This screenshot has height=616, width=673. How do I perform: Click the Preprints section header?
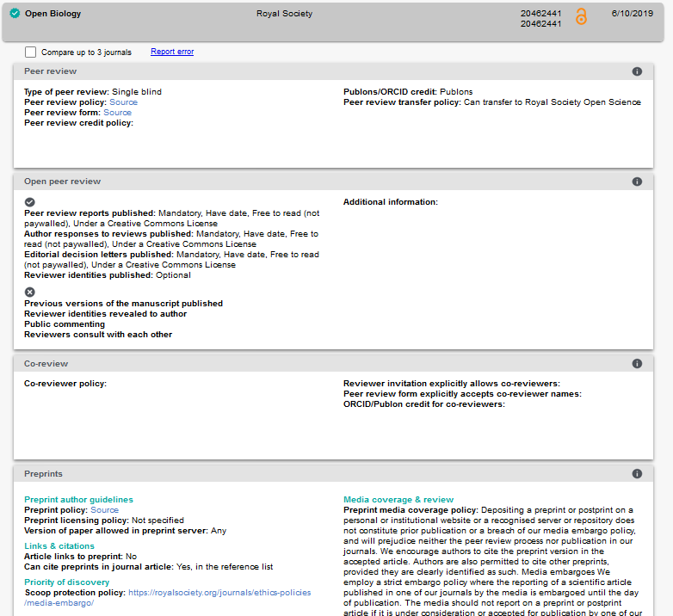[x=334, y=473]
